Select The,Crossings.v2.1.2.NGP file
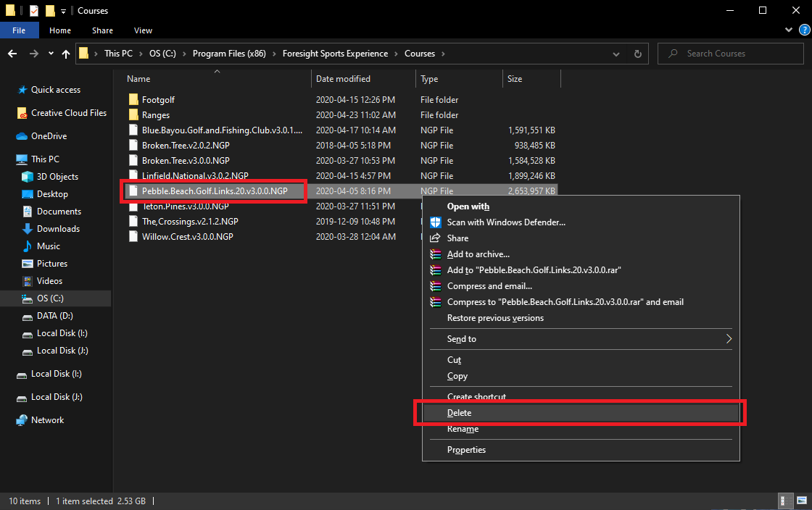Image resolution: width=812 pixels, height=510 pixels. [190, 222]
